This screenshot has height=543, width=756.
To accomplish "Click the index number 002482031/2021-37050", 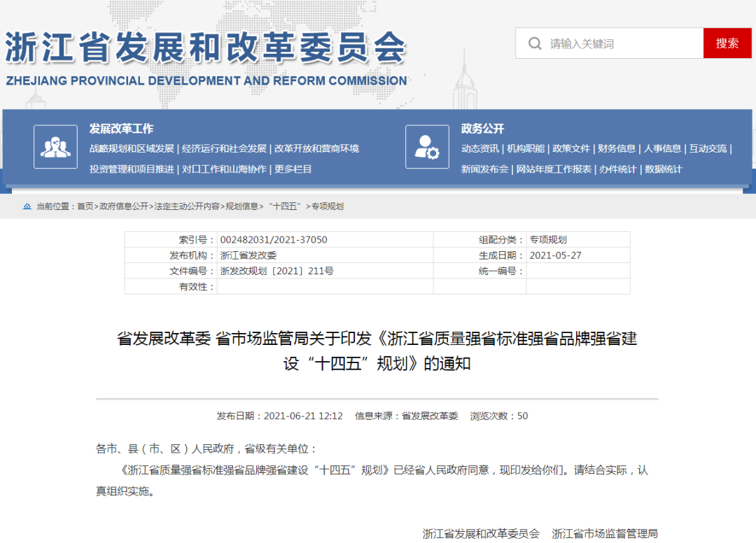I will (274, 239).
